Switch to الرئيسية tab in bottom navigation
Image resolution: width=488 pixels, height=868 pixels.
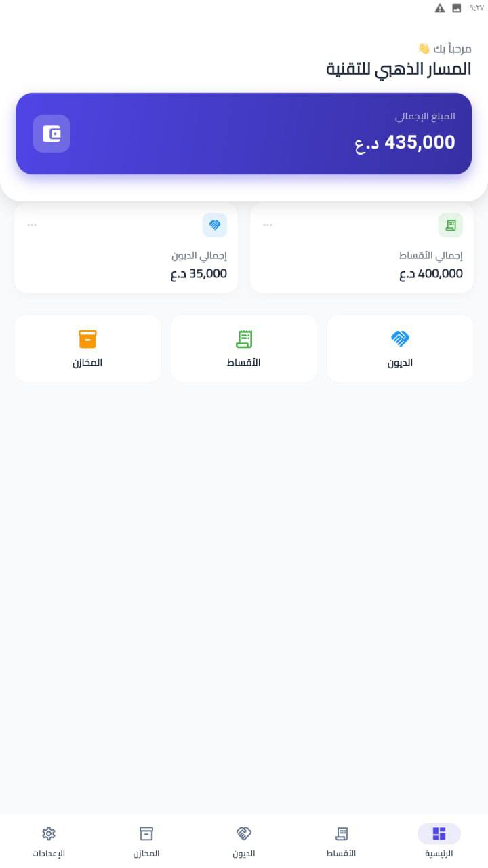tap(439, 841)
